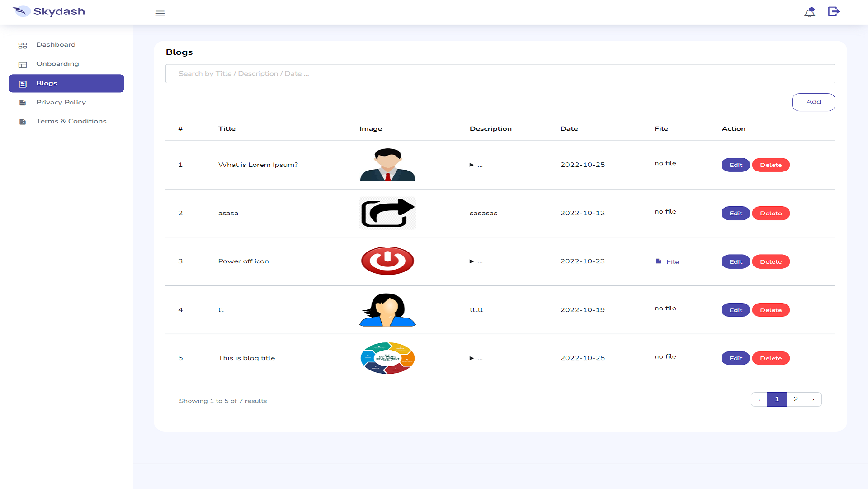
Task: Click the Onboarding sidebar icon
Action: 23,65
